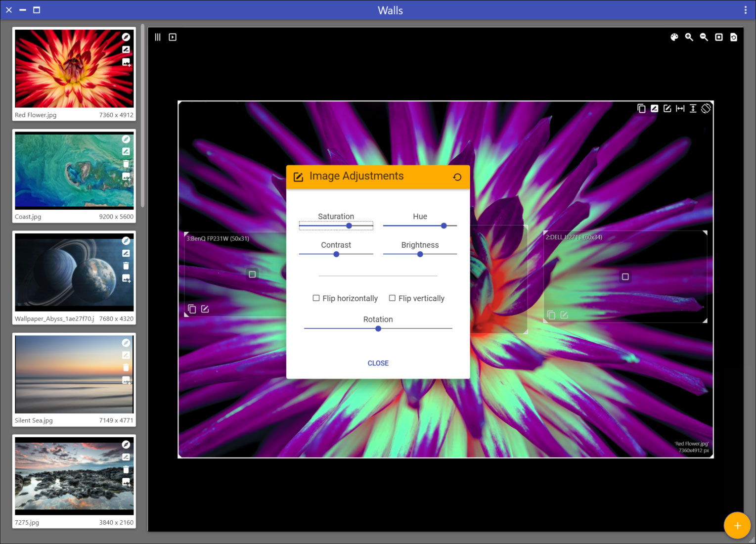Click the slideshow play icon above canvas
Screen dimensions: 756x544
173,37
